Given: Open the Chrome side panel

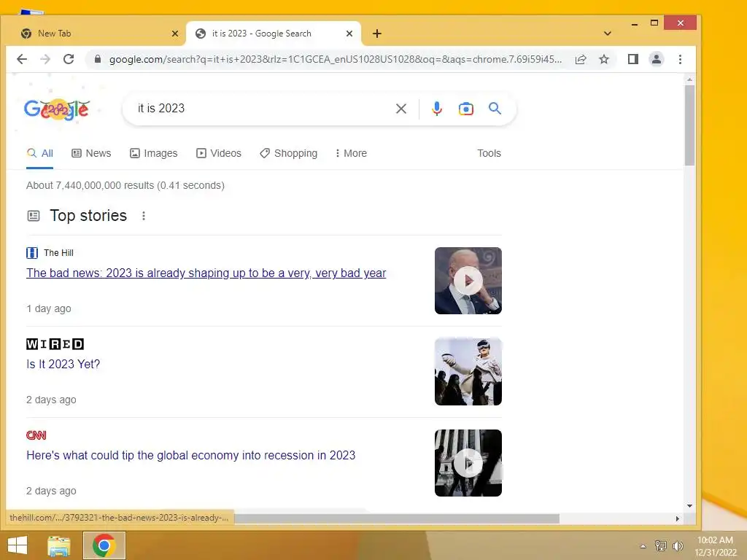Looking at the screenshot, I should [632, 59].
